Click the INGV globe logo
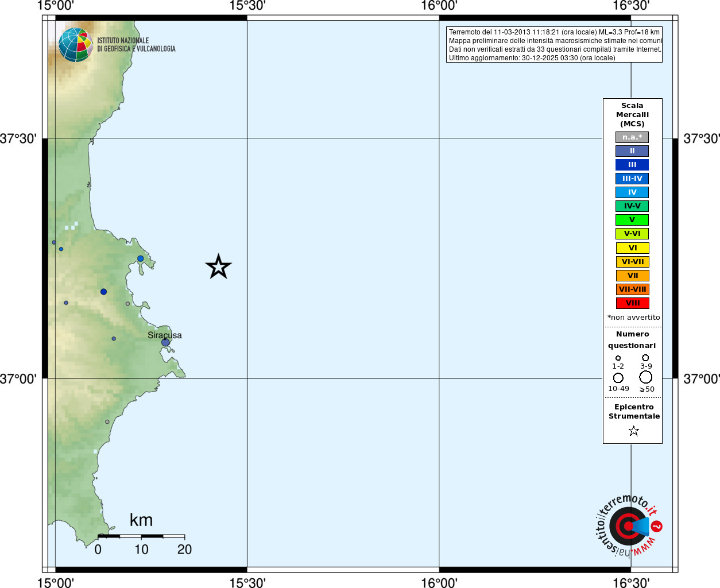Screen dimensions: 720x588 (75, 45)
